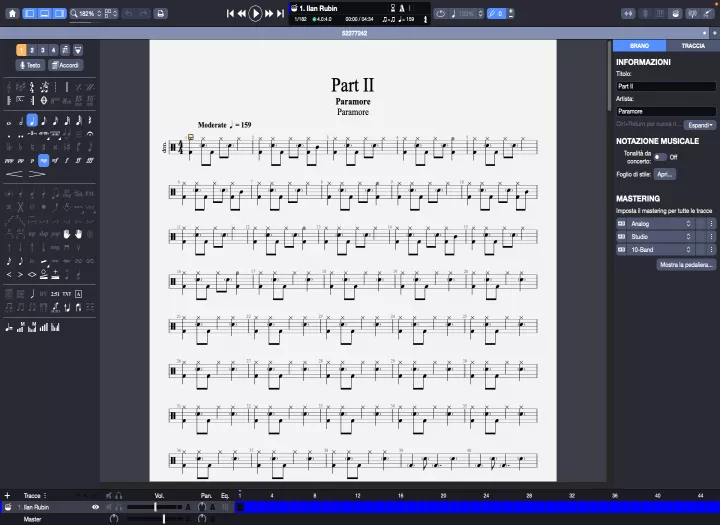Apply mp dynamic
720x525 pixels.
pos(44,160)
